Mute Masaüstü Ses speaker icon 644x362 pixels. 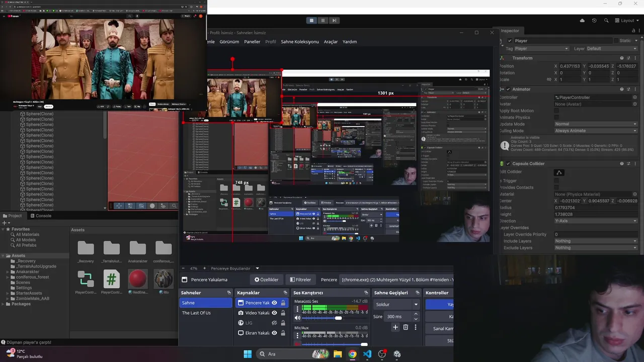[x=297, y=318]
